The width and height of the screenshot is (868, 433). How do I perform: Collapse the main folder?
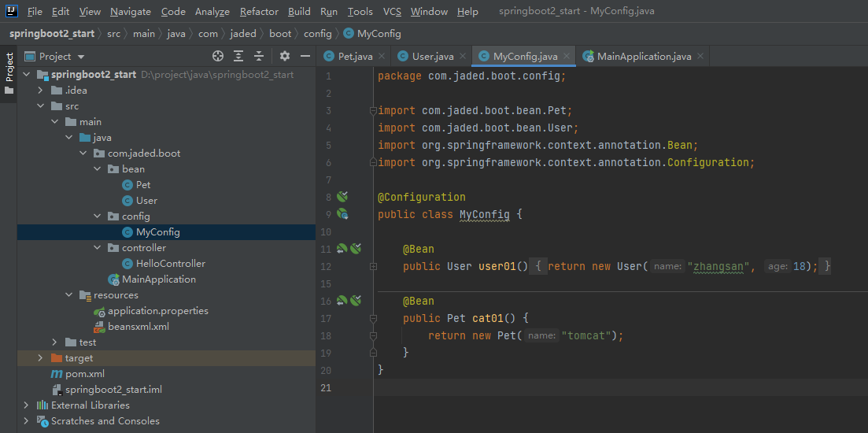pyautogui.click(x=54, y=122)
